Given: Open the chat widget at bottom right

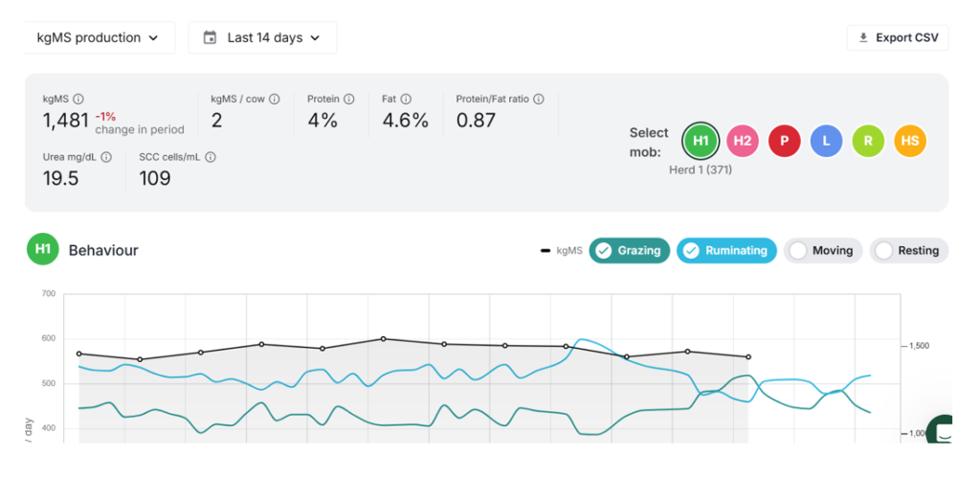Looking at the screenshot, I should click(943, 432).
